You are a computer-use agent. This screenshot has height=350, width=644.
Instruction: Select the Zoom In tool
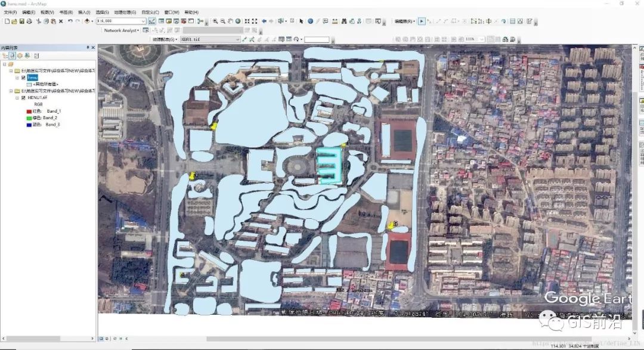215,21
